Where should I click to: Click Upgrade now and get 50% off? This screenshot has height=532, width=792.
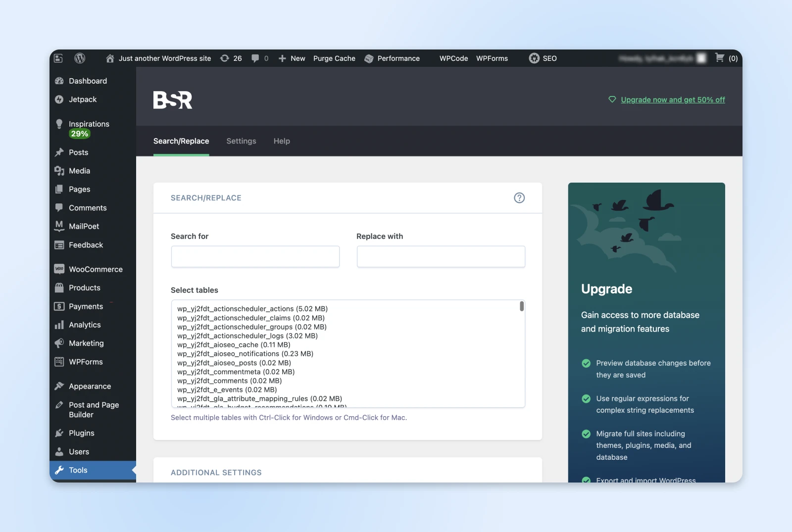tap(673, 99)
